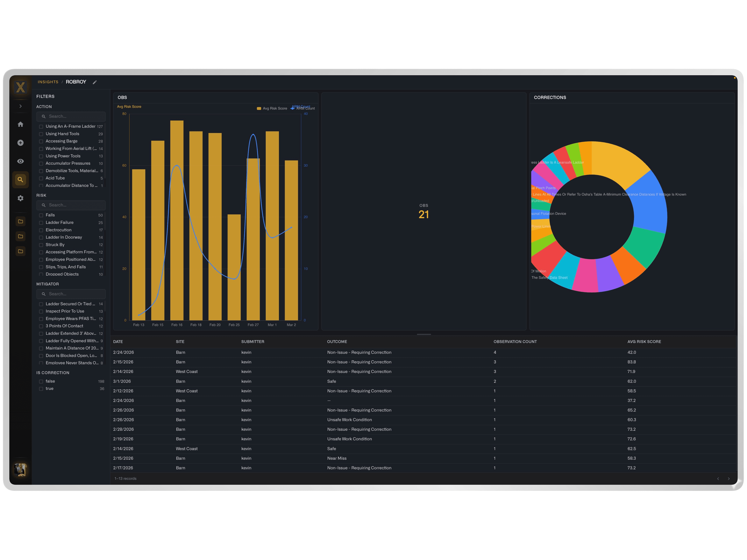Check the false Is Correction filter

tap(41, 381)
